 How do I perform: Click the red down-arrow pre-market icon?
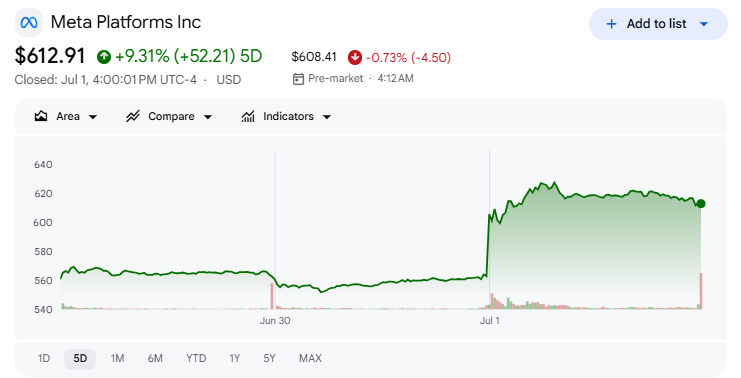(354, 58)
